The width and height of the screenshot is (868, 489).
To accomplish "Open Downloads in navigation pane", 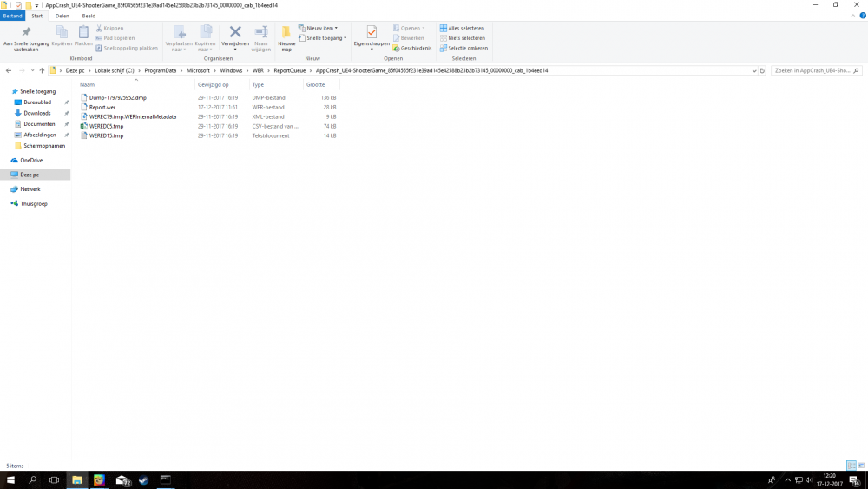I will click(37, 113).
